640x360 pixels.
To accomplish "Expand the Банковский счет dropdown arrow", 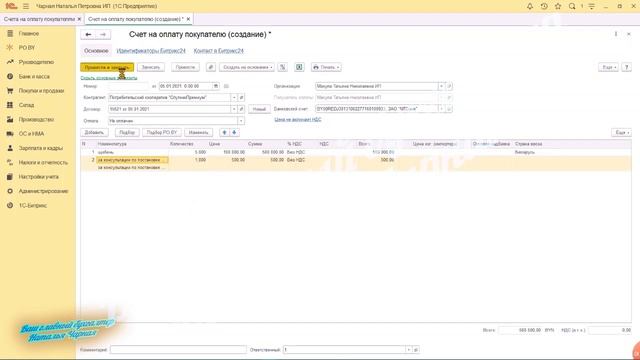I will click(x=441, y=109).
